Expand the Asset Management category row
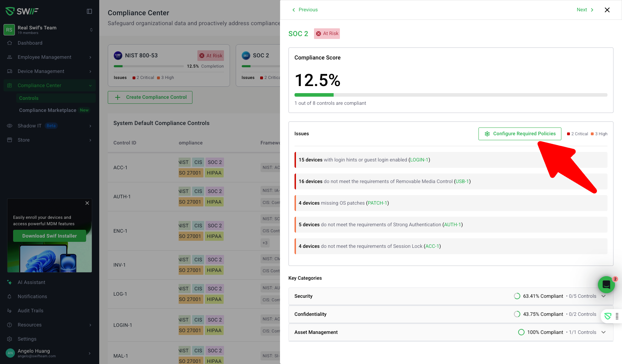622x364 pixels. (x=603, y=332)
